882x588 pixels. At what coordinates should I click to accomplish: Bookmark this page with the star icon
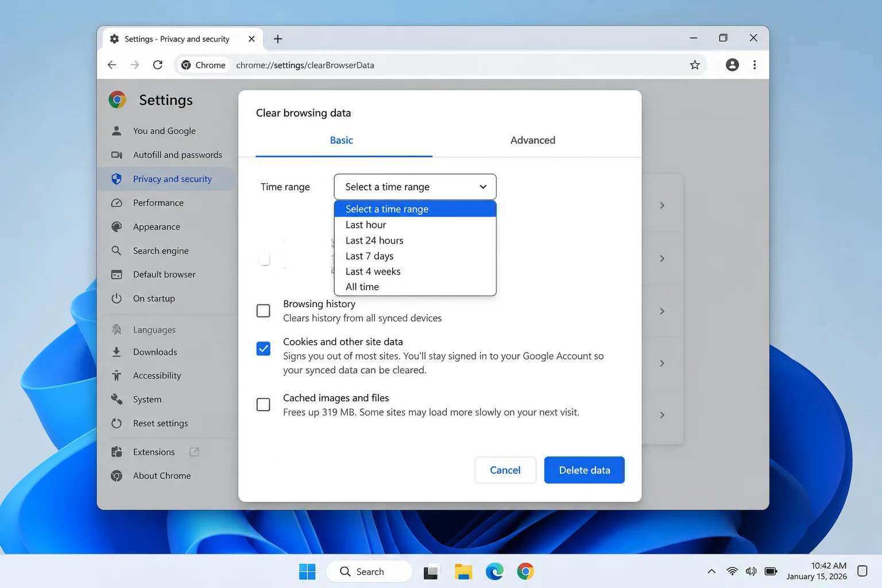pyautogui.click(x=695, y=65)
